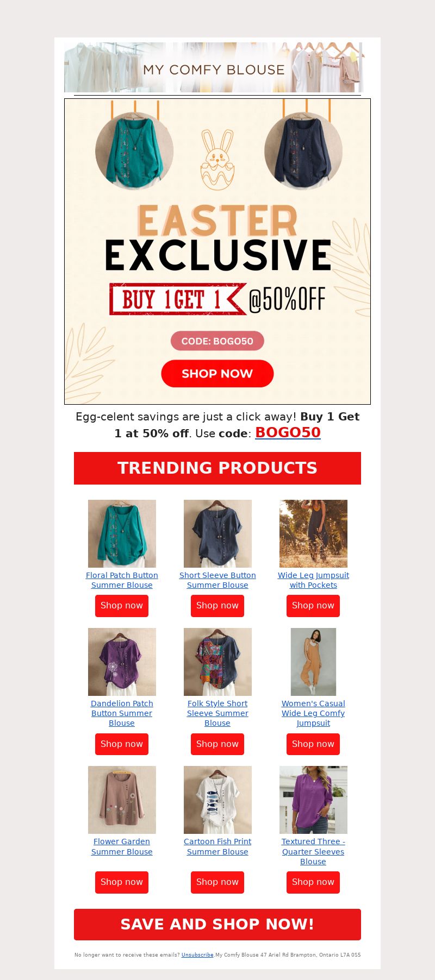Open Floral Patch Button Summer Blouse thumbnail
This screenshot has width=435, height=980.
click(x=122, y=533)
